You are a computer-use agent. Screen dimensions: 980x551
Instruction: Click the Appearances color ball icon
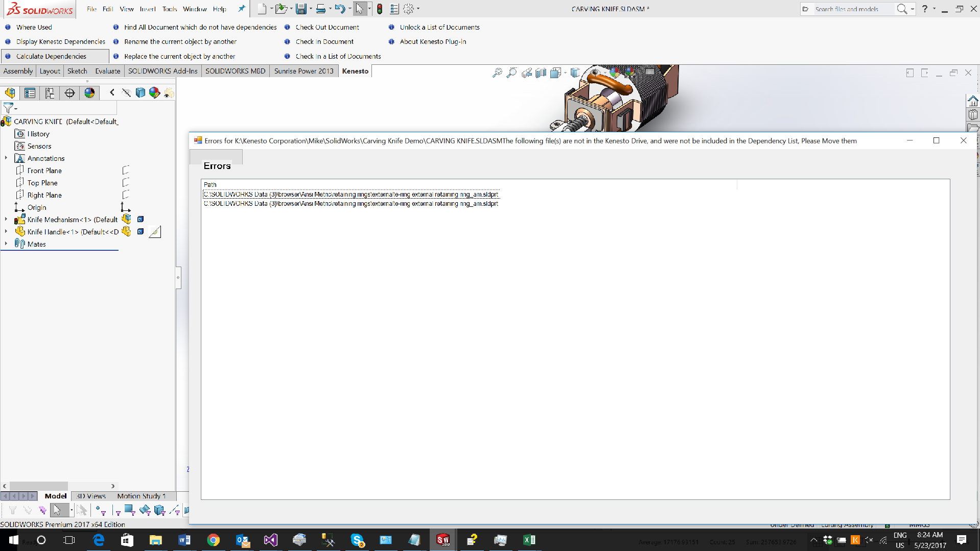coord(154,92)
